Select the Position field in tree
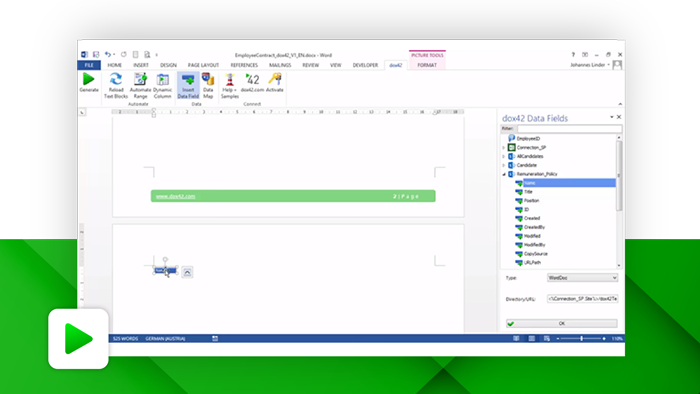Image resolution: width=700 pixels, height=394 pixels. point(531,201)
